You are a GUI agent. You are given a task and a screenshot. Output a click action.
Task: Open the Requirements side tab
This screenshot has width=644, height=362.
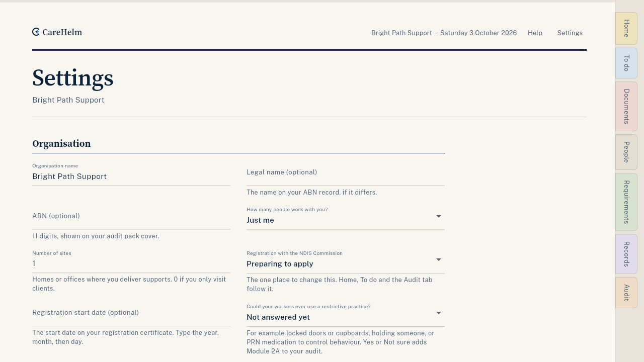tap(626, 202)
